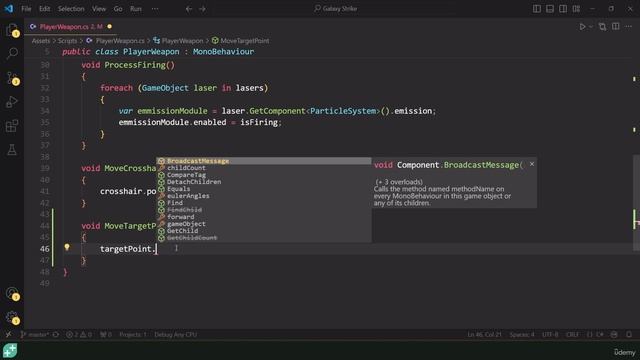Viewport: 640px width, 360px height.
Task: Select the eulerAngles suggestion
Action: coord(264,196)
